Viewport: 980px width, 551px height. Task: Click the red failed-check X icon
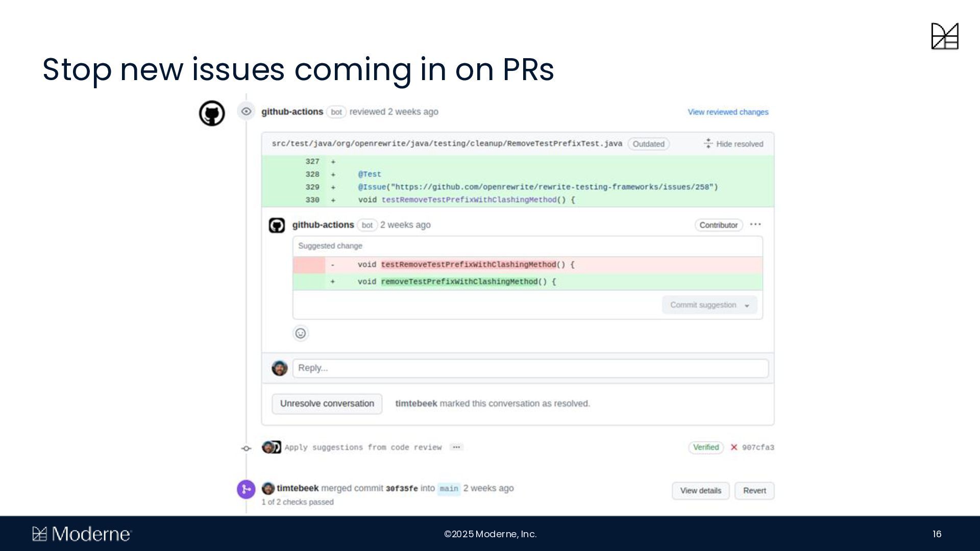pyautogui.click(x=734, y=447)
